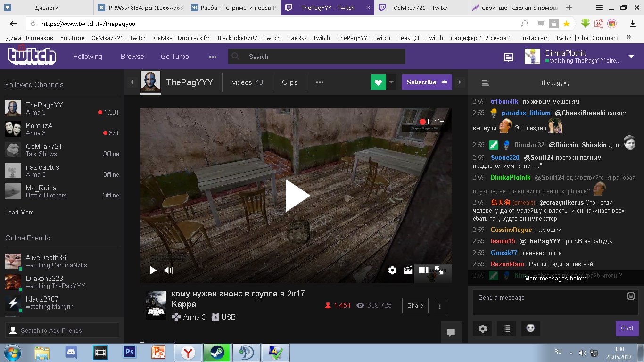Image resolution: width=644 pixels, height=362 pixels.
Task: Open the ThePagYYY followed channel row
Action: pyautogui.click(x=62, y=108)
